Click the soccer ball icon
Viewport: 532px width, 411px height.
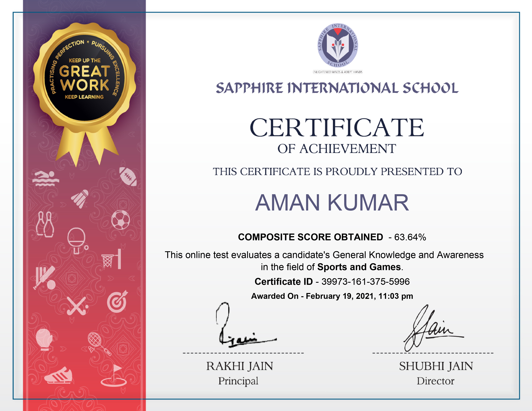(x=121, y=220)
